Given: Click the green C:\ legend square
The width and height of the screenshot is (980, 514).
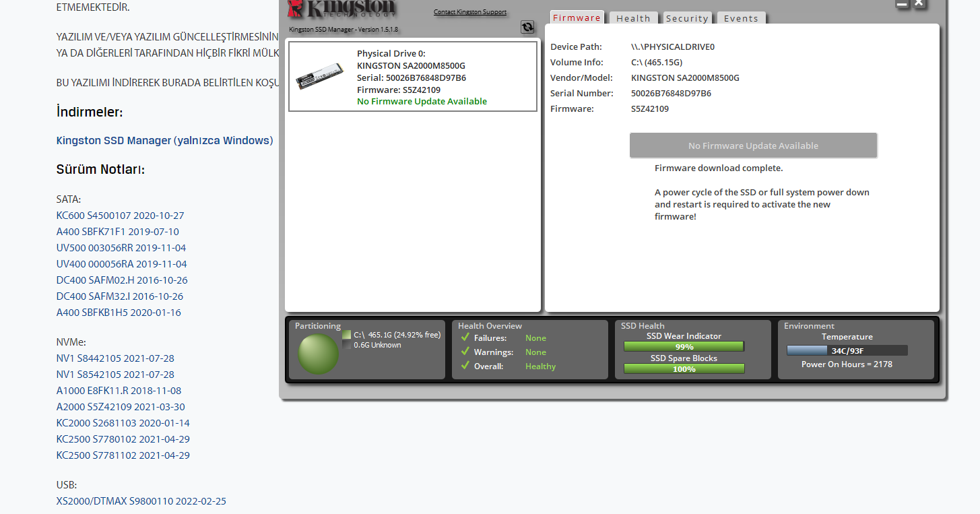Looking at the screenshot, I should pos(346,335).
